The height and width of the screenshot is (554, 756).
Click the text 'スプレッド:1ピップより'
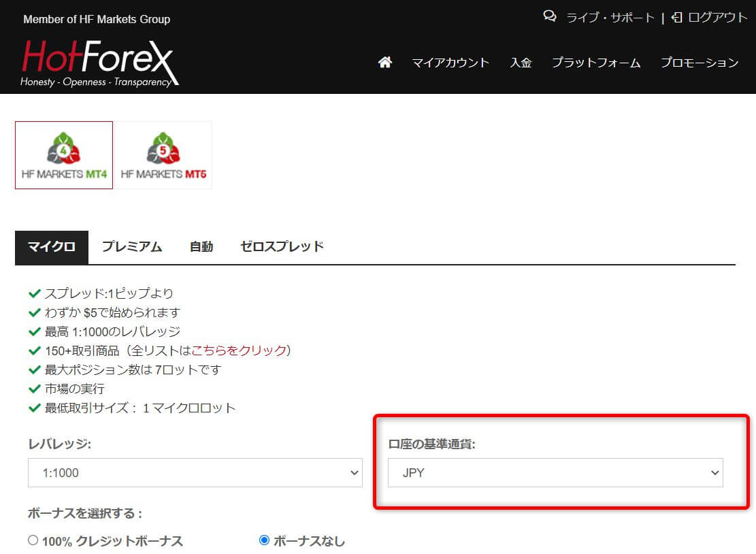coord(109,293)
